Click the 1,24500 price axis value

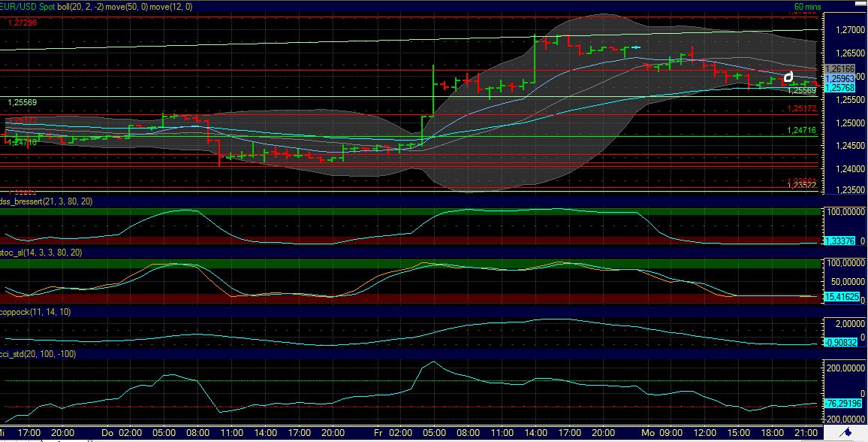click(x=850, y=146)
